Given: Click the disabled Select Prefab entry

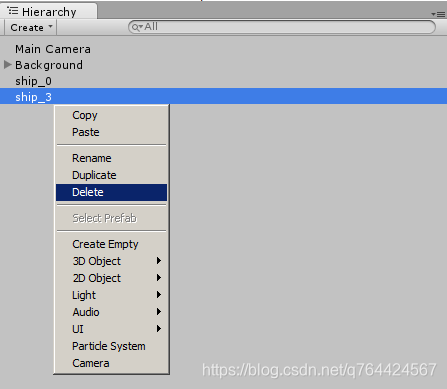Looking at the screenshot, I should pyautogui.click(x=111, y=218).
